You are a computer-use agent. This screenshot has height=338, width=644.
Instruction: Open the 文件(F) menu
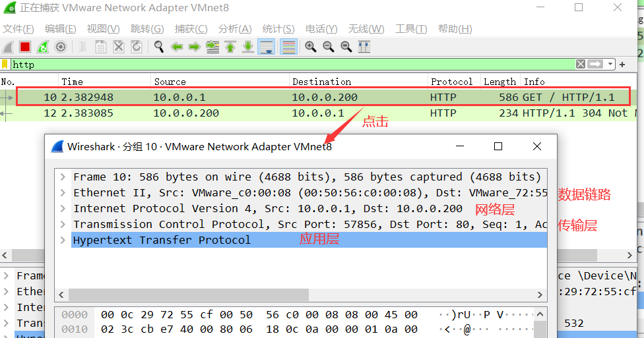pos(18,29)
